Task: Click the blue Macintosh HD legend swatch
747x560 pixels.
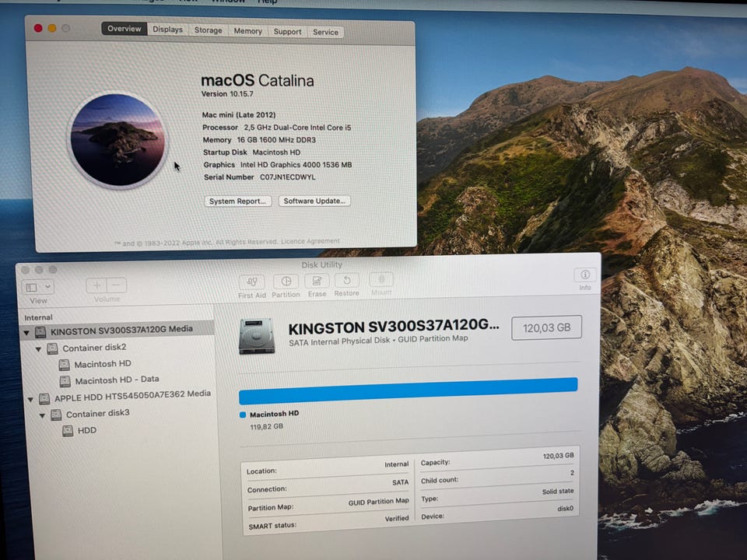Action: [x=243, y=415]
